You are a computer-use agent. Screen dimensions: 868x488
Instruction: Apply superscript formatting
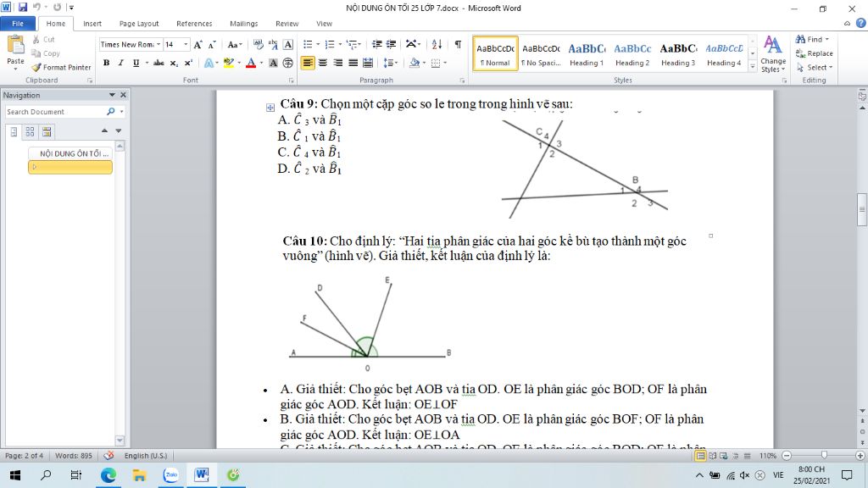pos(188,63)
